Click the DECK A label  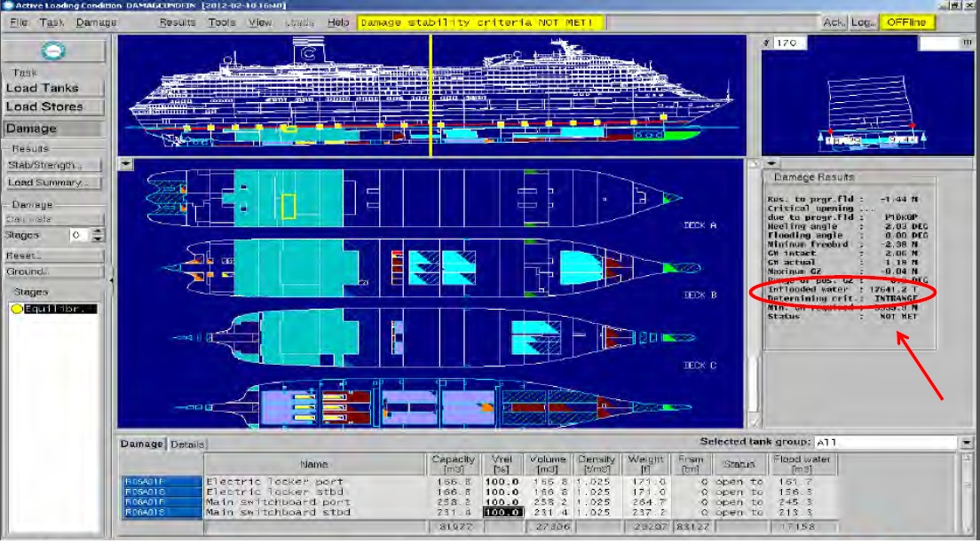[699, 225]
